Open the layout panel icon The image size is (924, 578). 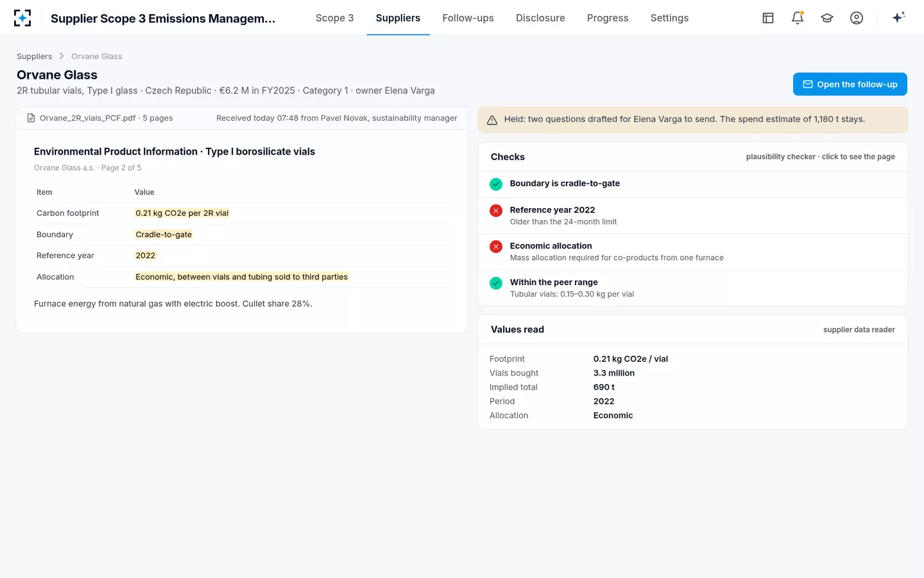(x=768, y=18)
